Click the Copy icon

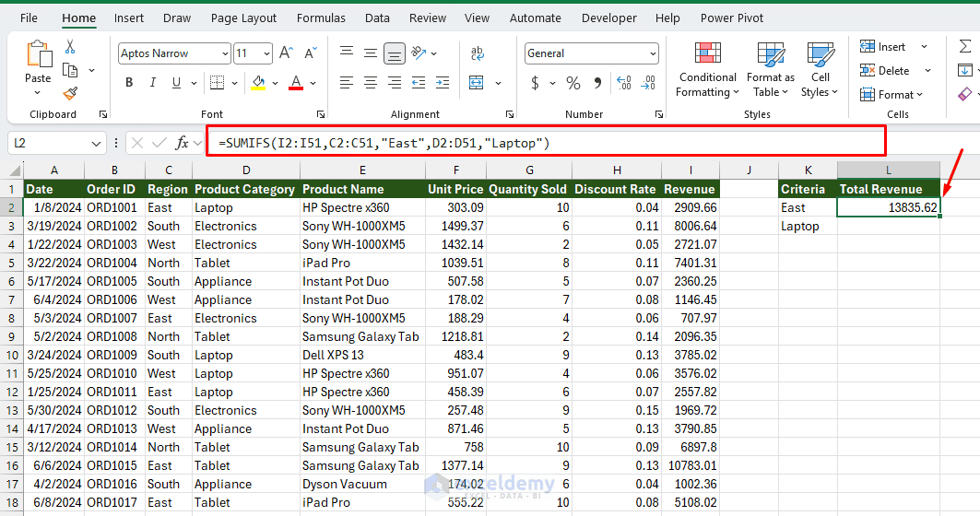pos(71,70)
